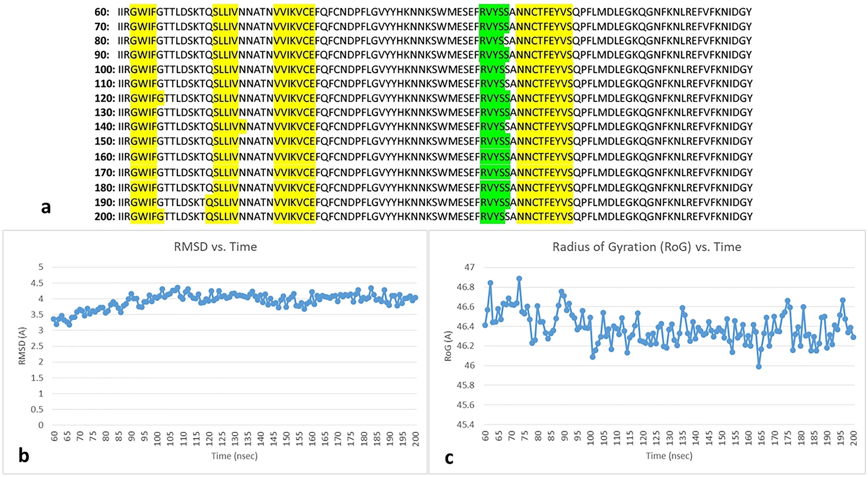This screenshot has width=868, height=477.
Task: Click the highest RoG data point near 46.9
Action: pos(519,279)
